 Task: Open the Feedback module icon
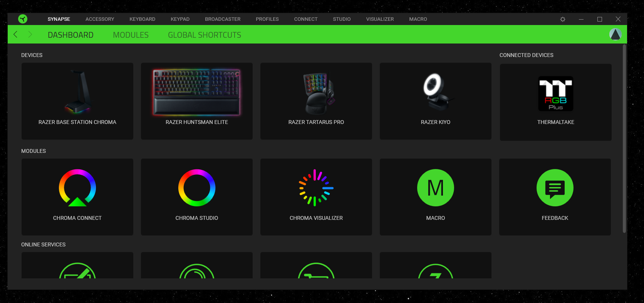pyautogui.click(x=555, y=188)
